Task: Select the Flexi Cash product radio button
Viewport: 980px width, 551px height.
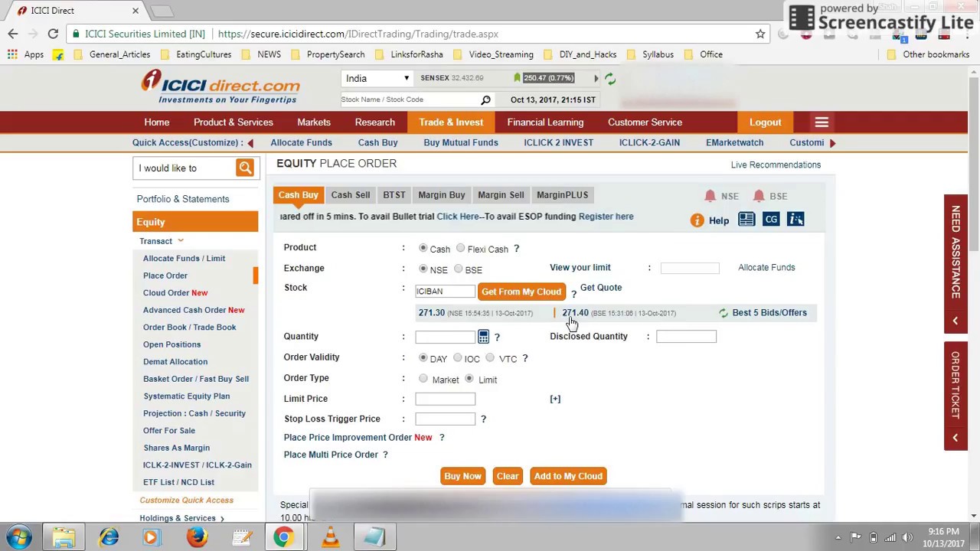Action: pyautogui.click(x=460, y=248)
